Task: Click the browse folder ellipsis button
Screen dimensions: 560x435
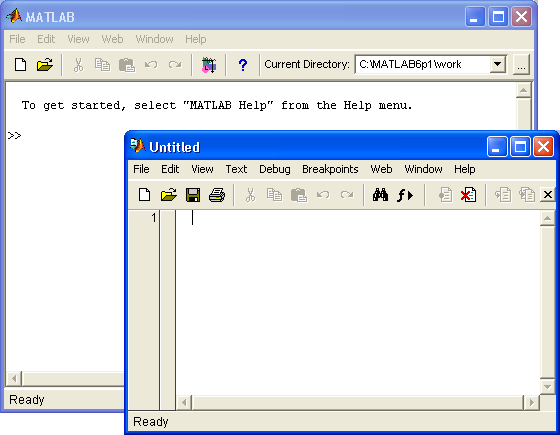Action: pyautogui.click(x=521, y=65)
